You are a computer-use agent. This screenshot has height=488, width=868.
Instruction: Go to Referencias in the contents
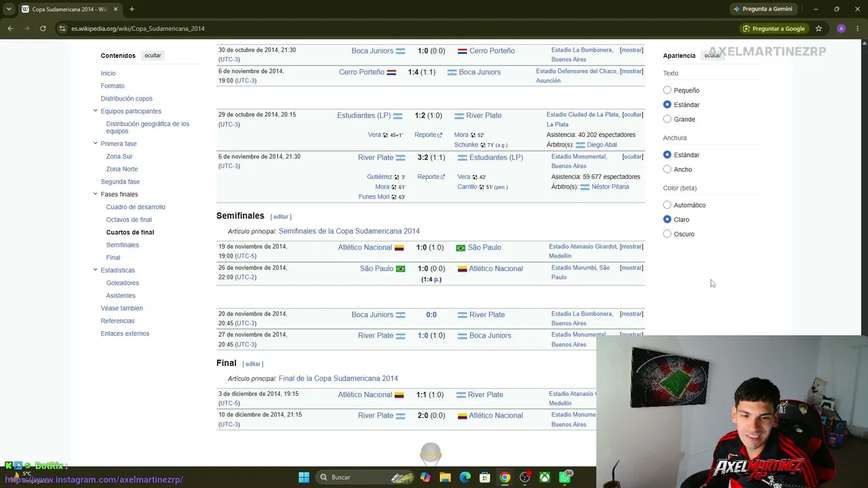pos(118,321)
